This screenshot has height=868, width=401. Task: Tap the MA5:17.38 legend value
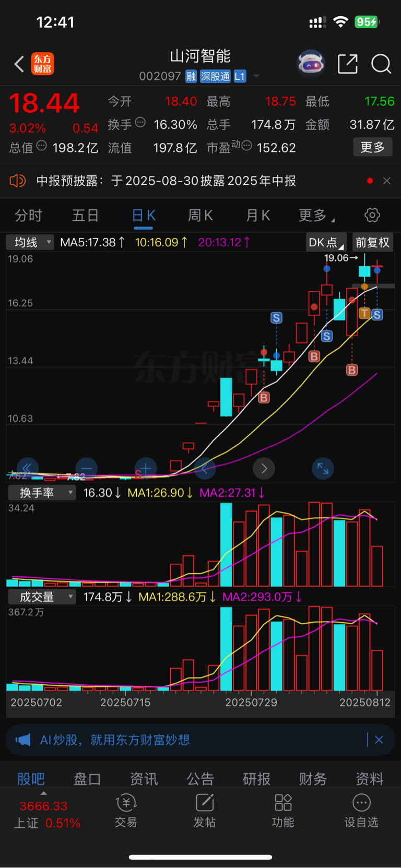coord(92,242)
